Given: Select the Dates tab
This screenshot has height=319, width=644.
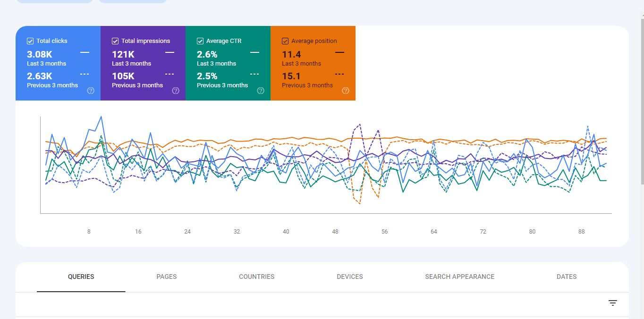Looking at the screenshot, I should pos(567,277).
